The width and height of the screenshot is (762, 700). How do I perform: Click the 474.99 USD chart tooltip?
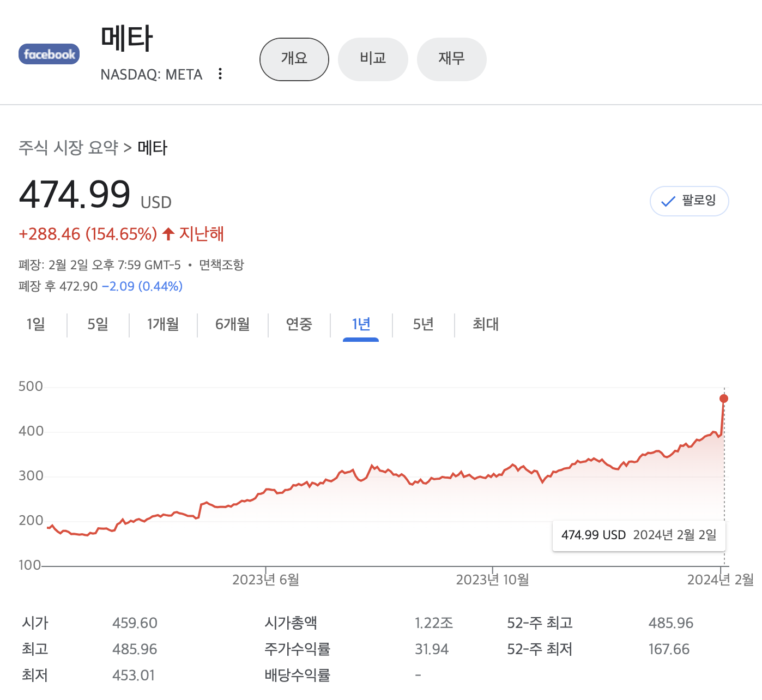coord(639,535)
